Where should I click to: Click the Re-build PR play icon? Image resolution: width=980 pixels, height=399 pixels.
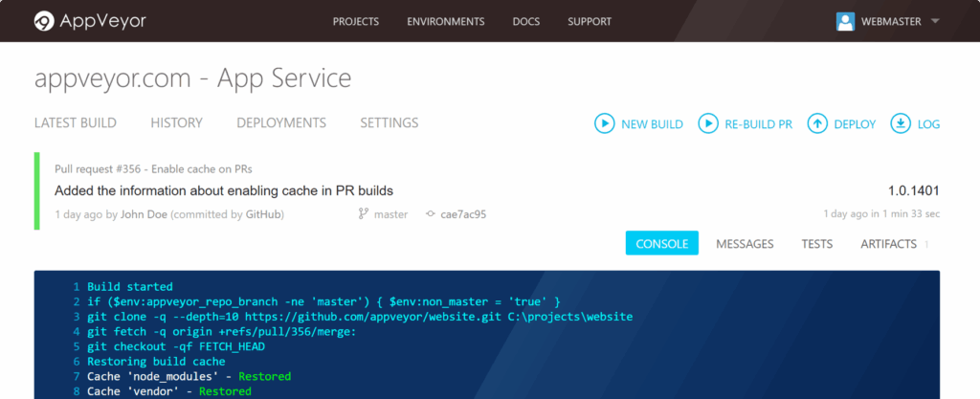coord(708,123)
